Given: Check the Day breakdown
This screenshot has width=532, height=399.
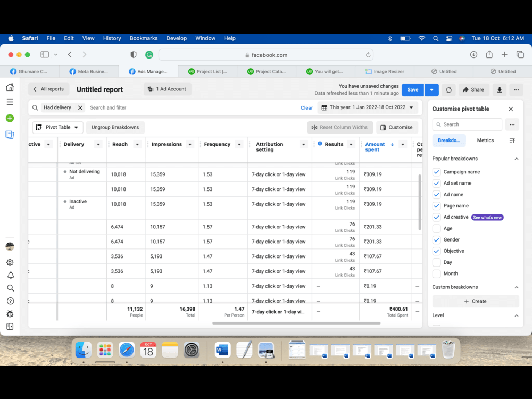Looking at the screenshot, I should (x=436, y=262).
